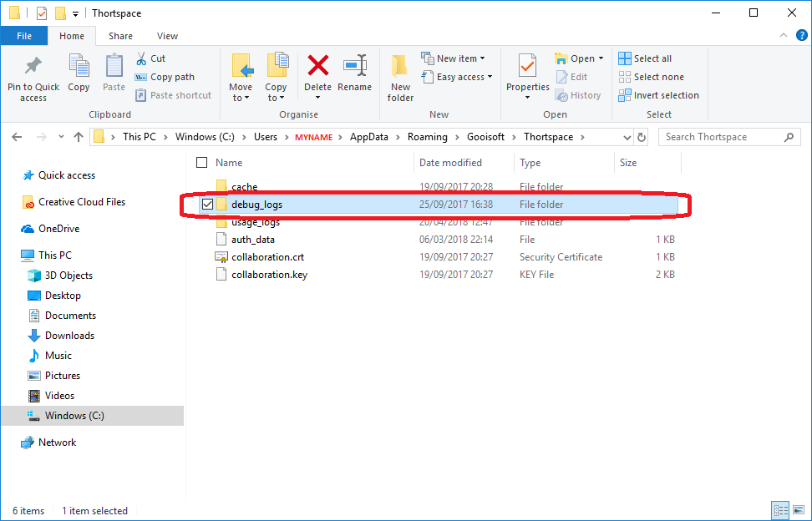The height and width of the screenshot is (521, 812).
Task: Switch to Details view icon in status bar
Action: click(780, 511)
